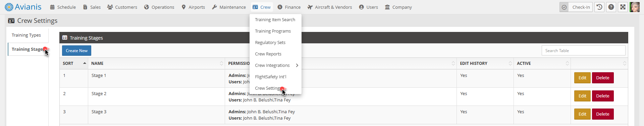Open the Operations menu
The width and height of the screenshot is (644, 126).
[x=159, y=7]
